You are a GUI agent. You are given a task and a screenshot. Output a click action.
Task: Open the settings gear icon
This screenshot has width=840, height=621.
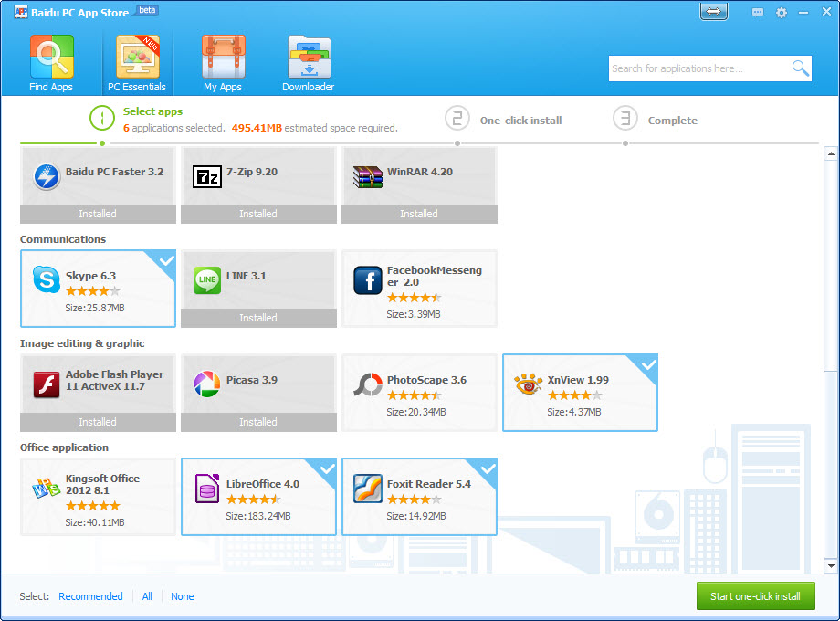click(781, 12)
